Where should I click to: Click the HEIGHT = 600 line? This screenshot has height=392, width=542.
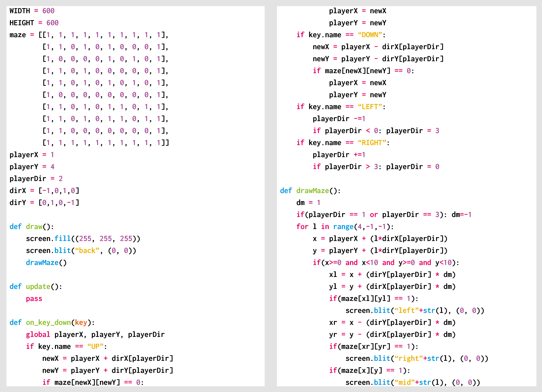point(34,23)
